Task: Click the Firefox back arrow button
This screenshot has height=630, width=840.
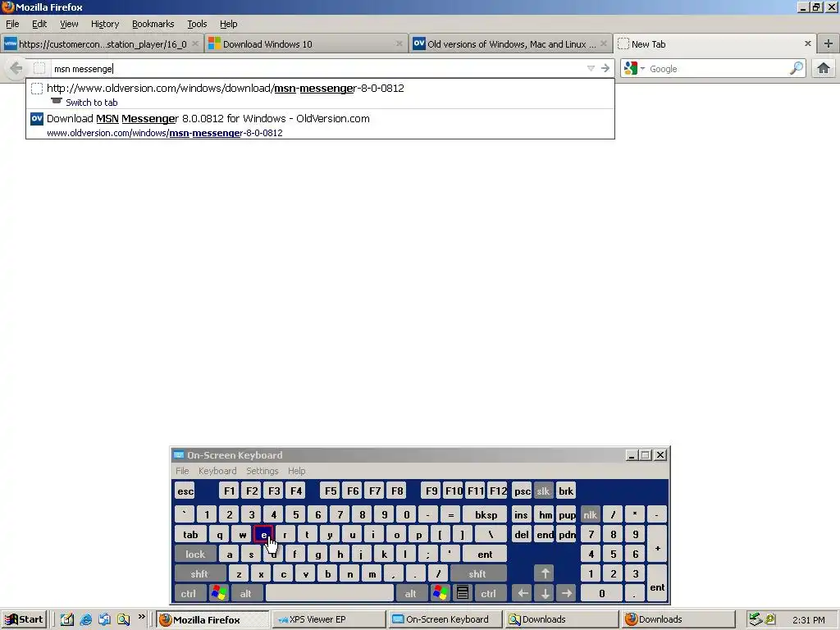Action: [16, 69]
